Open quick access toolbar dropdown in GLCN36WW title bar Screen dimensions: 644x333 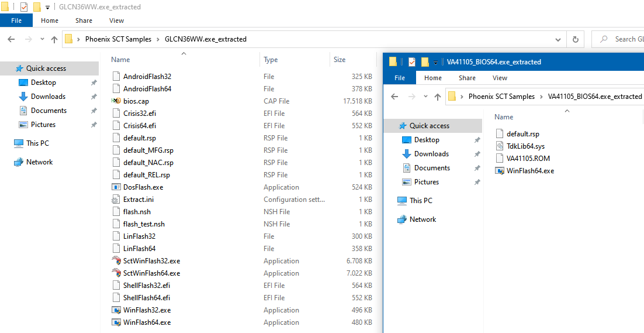point(48,8)
